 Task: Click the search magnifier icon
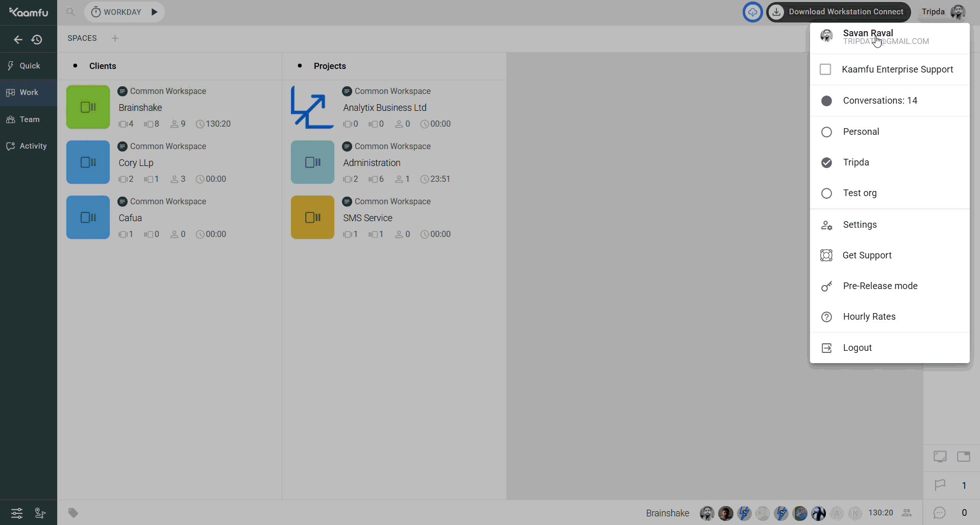click(x=70, y=12)
